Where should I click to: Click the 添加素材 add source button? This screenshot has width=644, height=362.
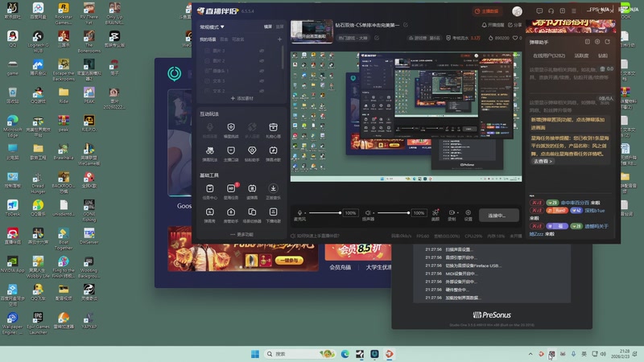click(x=242, y=98)
